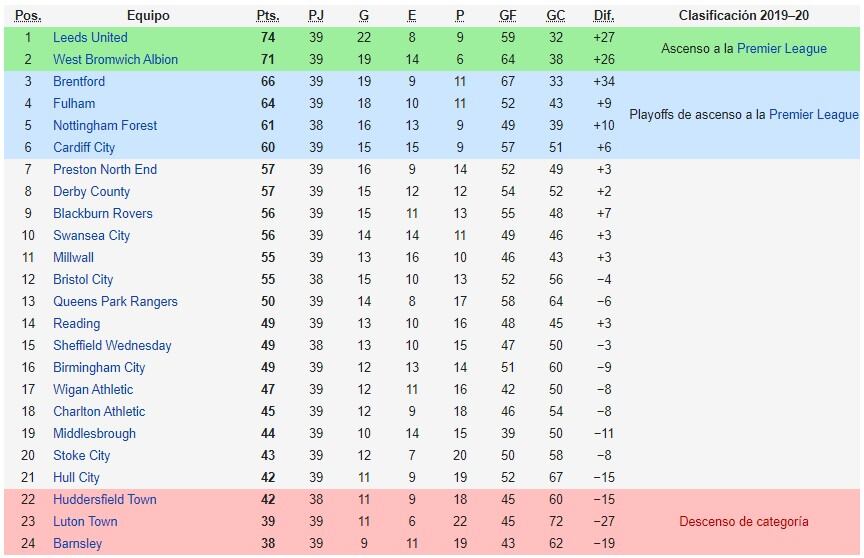Click the Brentford link
Screen dimensions: 864x558
79,82
